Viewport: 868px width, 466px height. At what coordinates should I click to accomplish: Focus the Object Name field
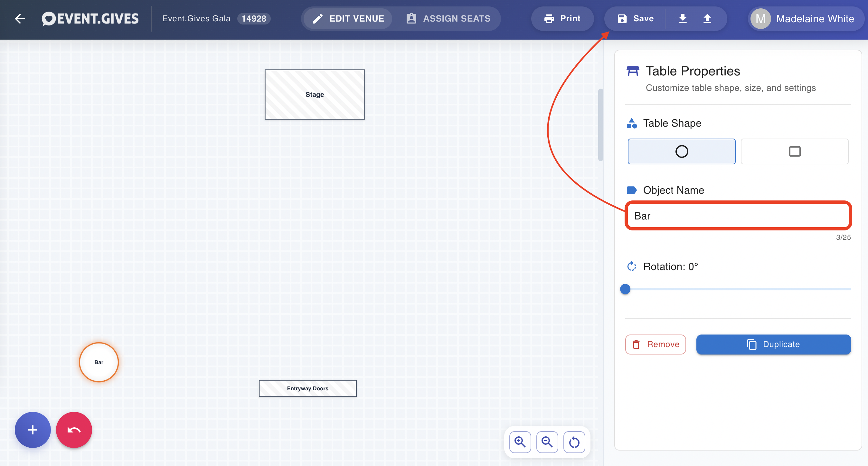coord(738,216)
